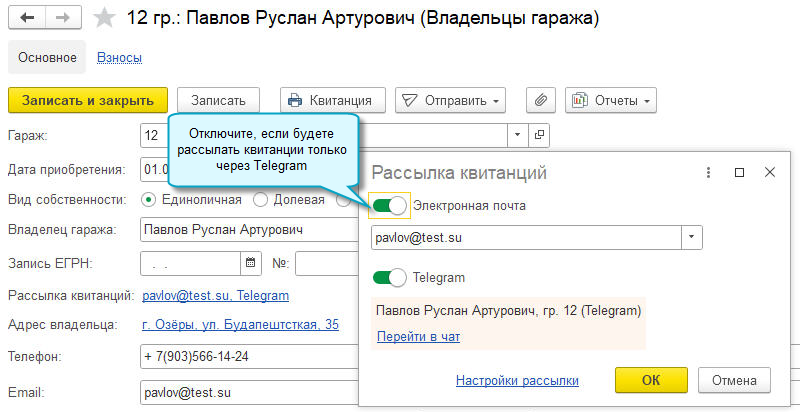Turn off the Telegram toggle
Screen dimensions: 800x412
click(390, 277)
